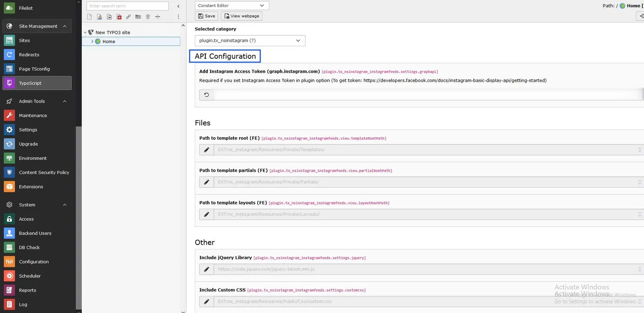
Task: Collapse the page tree panel with chevron
Action: pyautogui.click(x=178, y=6)
